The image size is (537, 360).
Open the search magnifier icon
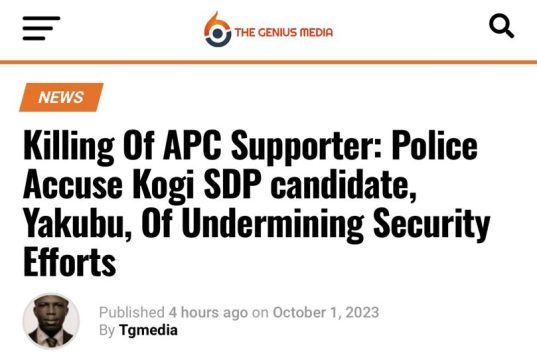click(501, 26)
